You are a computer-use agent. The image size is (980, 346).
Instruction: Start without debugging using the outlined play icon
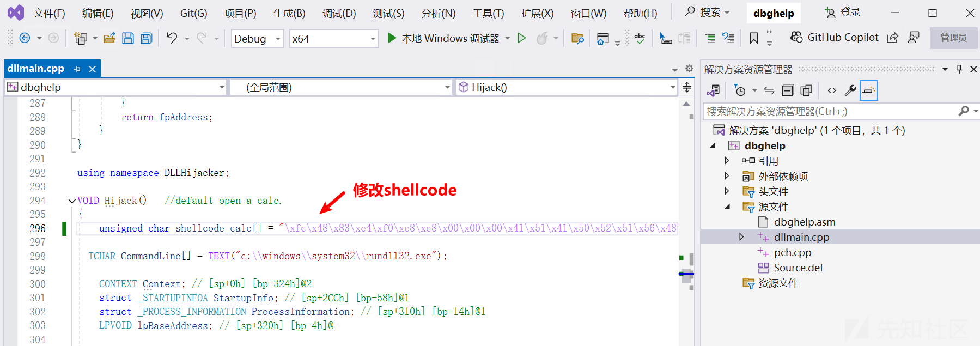(521, 38)
